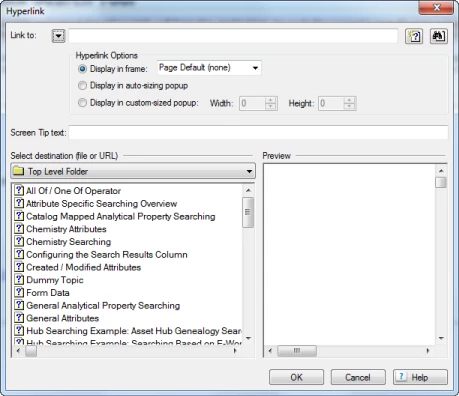Decrease Height with the down stepper arrow
Image resolution: width=459 pixels, height=396 pixels.
pos(349,106)
